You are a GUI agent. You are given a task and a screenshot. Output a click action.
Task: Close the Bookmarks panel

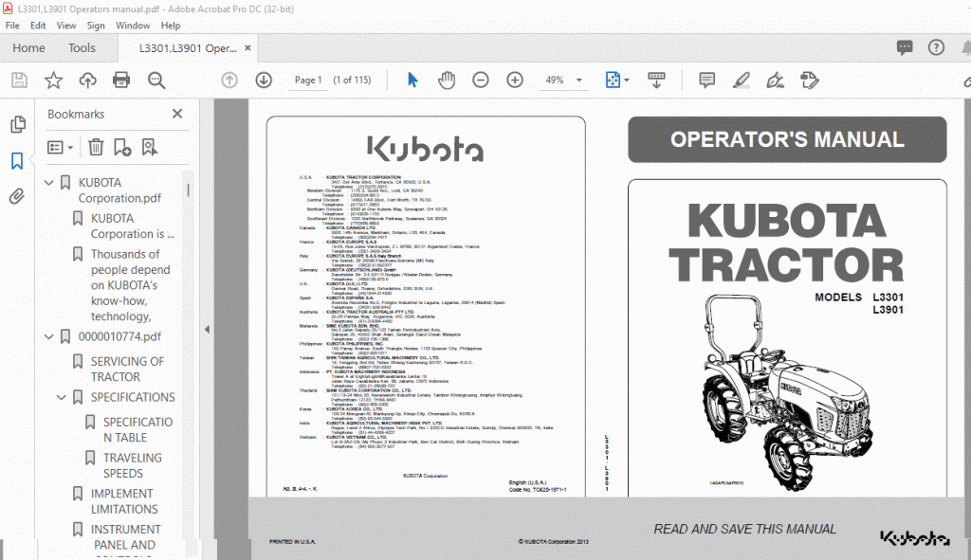tap(177, 114)
